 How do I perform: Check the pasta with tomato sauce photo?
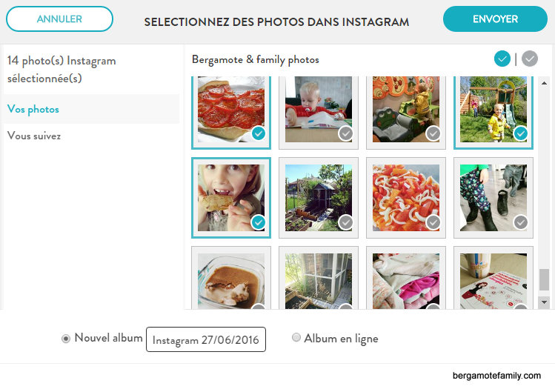coord(433,222)
